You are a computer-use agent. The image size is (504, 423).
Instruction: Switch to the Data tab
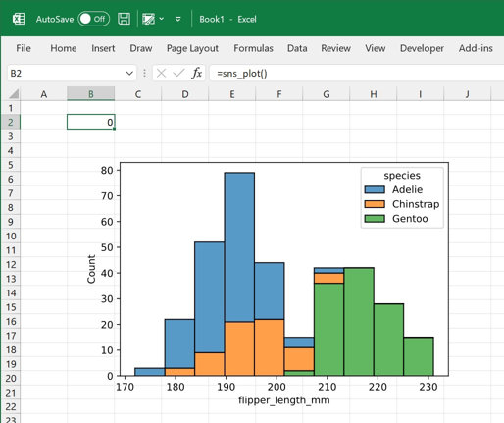click(x=297, y=48)
